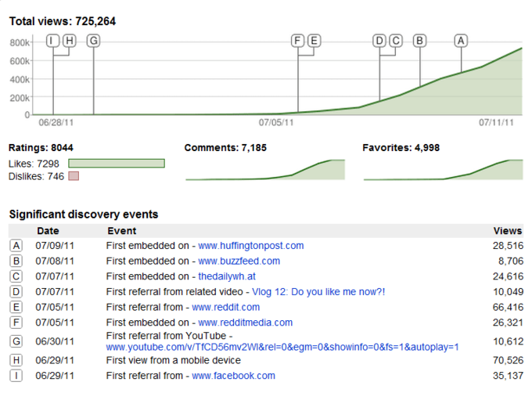The image size is (532, 393).
Task: Click the Total views: 725,264 heading
Action: [x=63, y=21]
